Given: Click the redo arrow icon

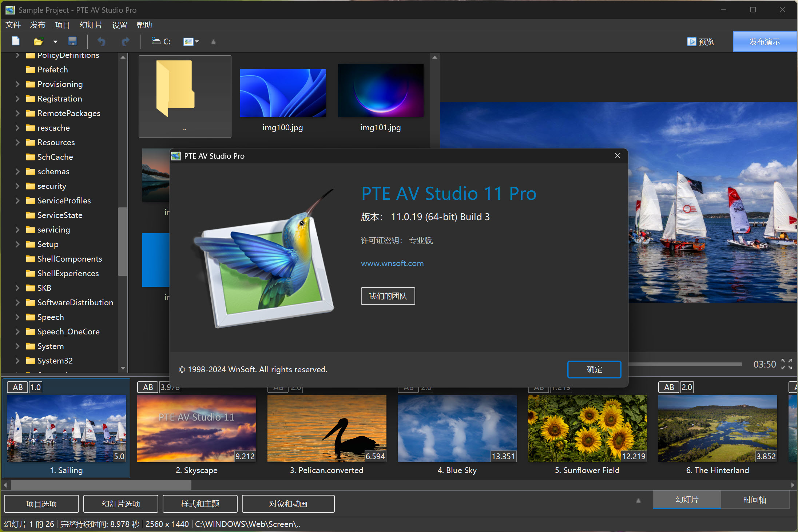Looking at the screenshot, I should (125, 41).
